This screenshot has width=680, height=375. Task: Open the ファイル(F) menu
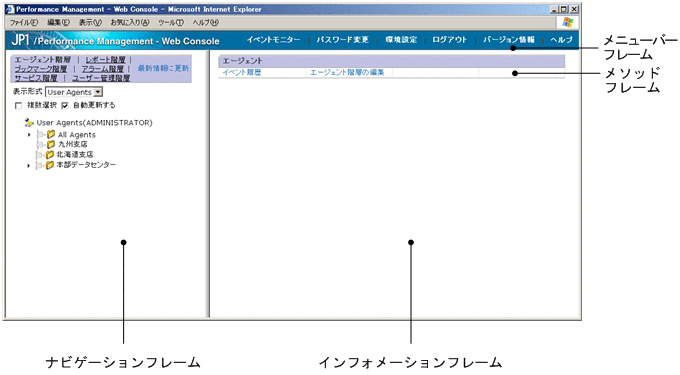pyautogui.click(x=24, y=23)
